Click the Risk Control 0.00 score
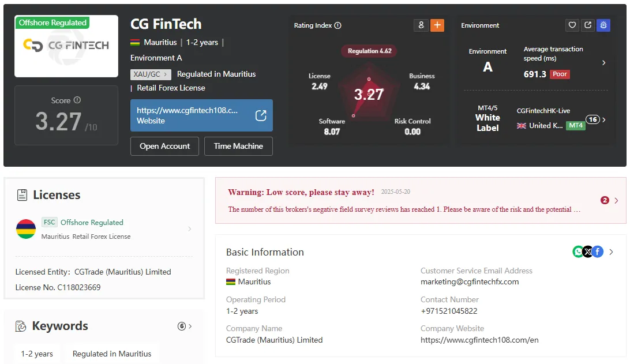The height and width of the screenshot is (364, 630). click(x=412, y=127)
